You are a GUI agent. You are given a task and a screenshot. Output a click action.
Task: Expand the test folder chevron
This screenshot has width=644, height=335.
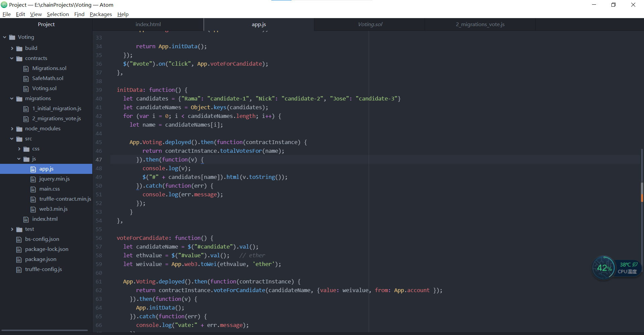point(12,229)
